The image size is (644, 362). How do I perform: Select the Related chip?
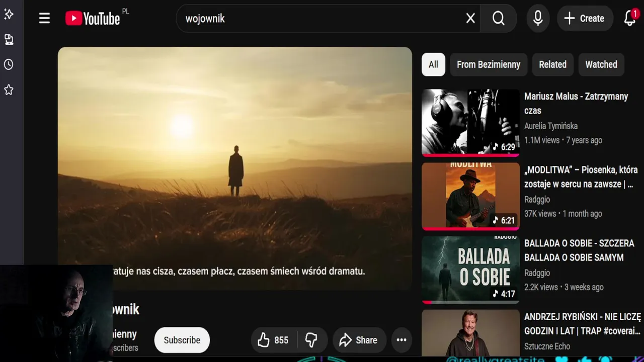(x=552, y=64)
